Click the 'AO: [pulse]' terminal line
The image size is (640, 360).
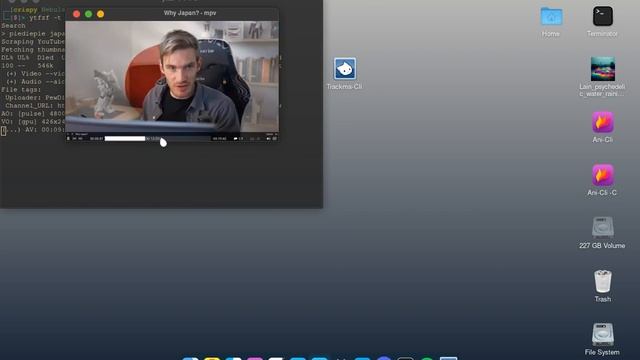pos(33,113)
